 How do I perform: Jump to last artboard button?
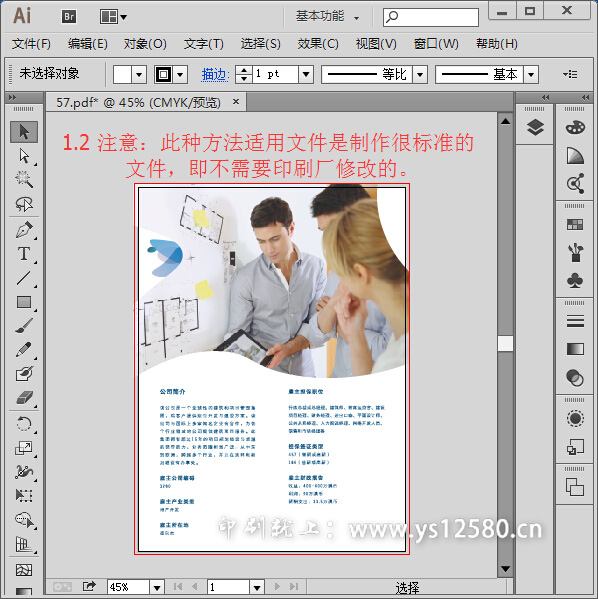(x=294, y=586)
